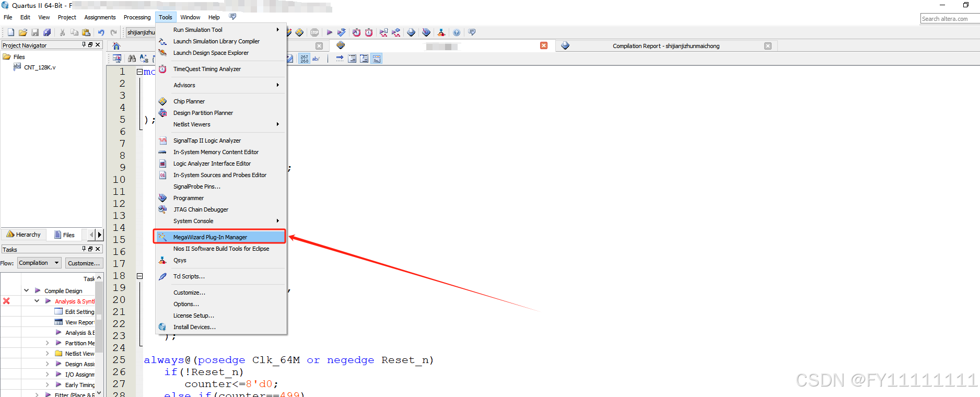Viewport: 980px width, 397px height.
Task: Select CNT_128K.v in Files tree
Action: [40, 67]
